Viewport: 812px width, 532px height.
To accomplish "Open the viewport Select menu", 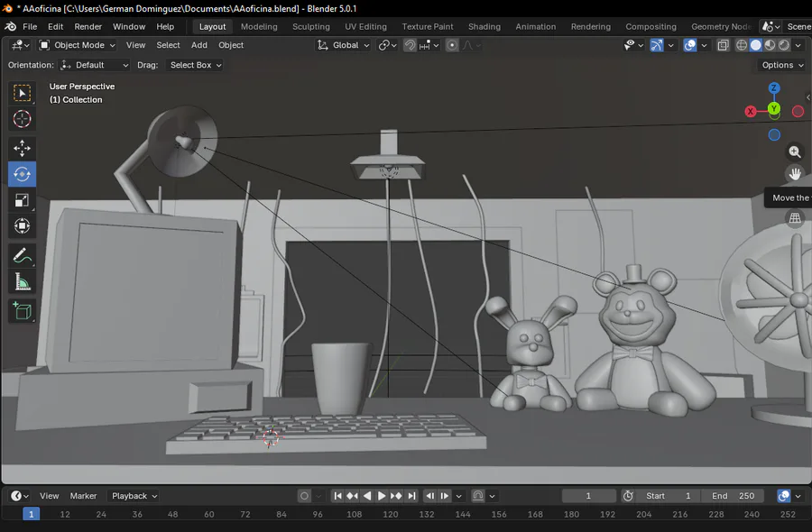I will [x=169, y=45].
